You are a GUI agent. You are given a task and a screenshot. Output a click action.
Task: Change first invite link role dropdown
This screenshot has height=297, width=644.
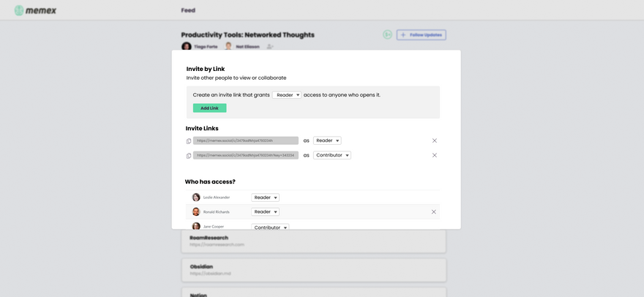(x=327, y=140)
